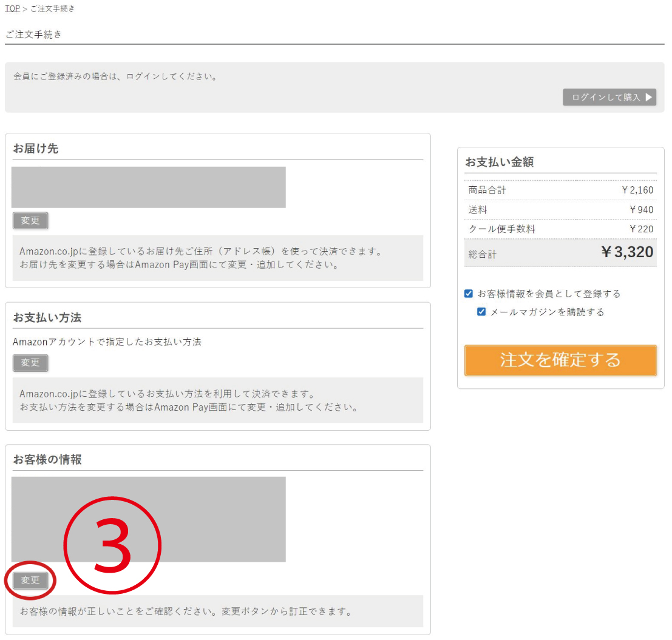Click the Amazonアカウントで指定したお支払い方法 text

click(107, 342)
